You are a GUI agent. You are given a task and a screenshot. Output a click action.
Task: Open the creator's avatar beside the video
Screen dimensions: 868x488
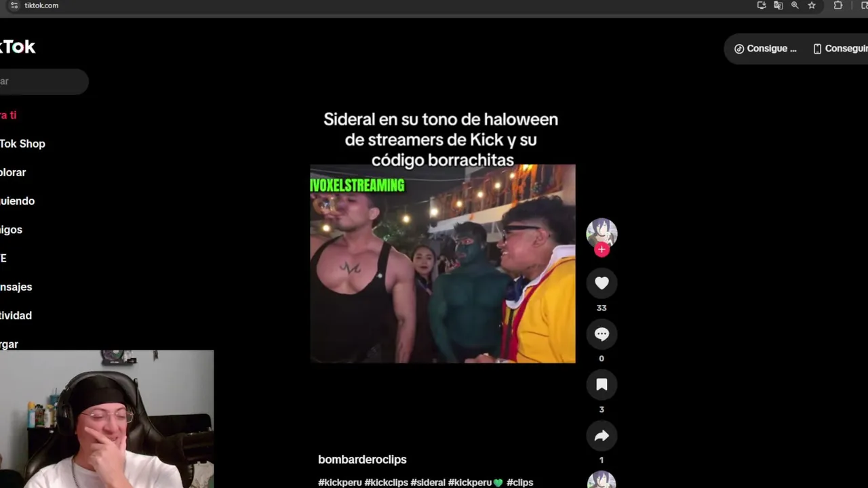point(601,233)
